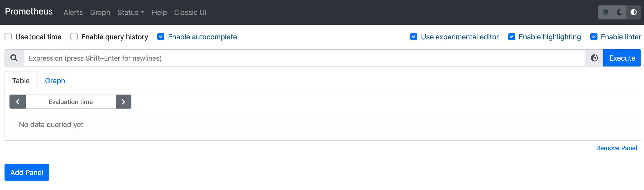Select the light theme sun icon
Screen dimensions: 644x190
pyautogui.click(x=606, y=12)
